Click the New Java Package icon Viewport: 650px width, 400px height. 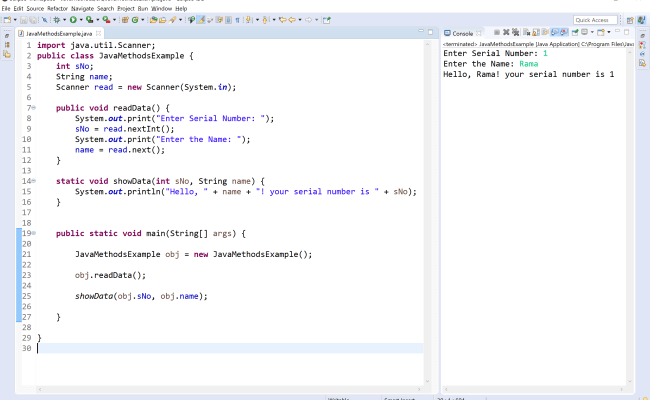pos(125,20)
